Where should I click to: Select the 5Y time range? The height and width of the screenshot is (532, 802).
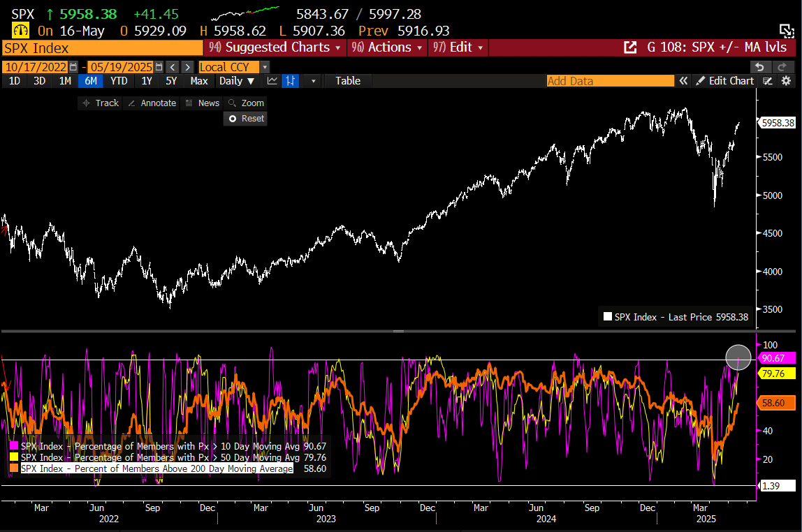click(171, 81)
